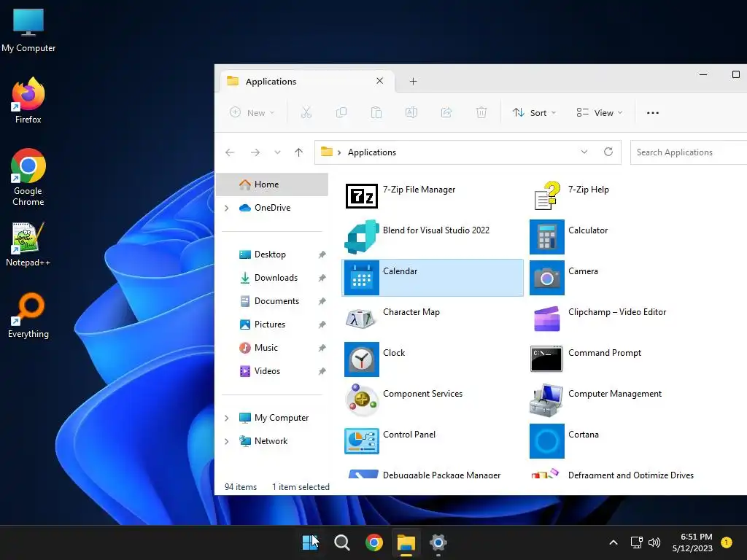Open the Everything desktop shortcut

tap(28, 316)
